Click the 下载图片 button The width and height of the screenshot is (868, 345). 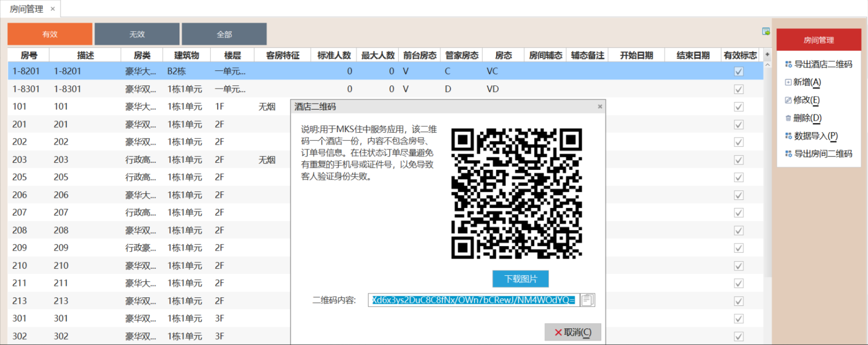(x=520, y=279)
